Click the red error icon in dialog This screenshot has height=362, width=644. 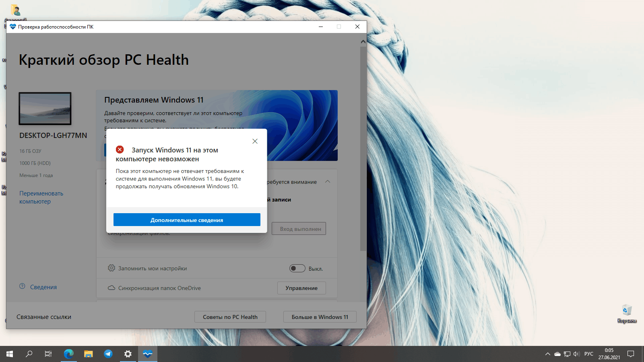120,150
